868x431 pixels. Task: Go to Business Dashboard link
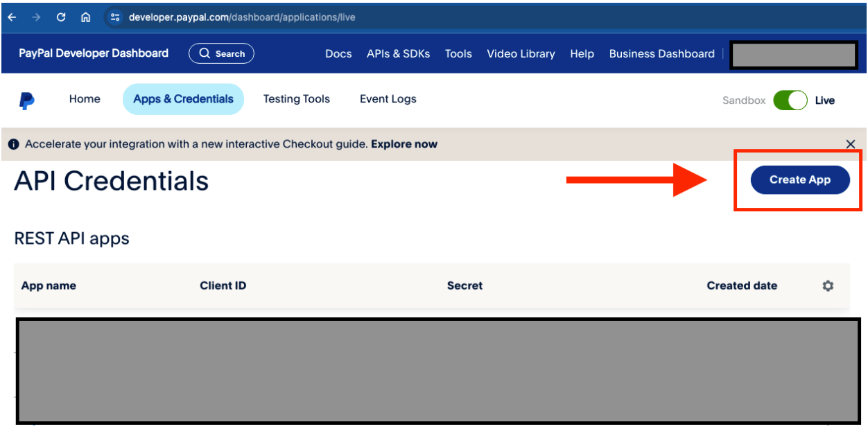click(661, 53)
